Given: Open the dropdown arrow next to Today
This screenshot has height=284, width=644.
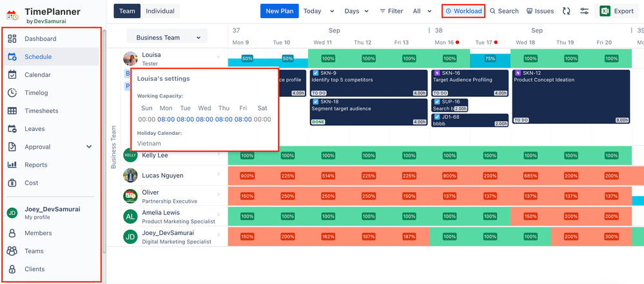Looking at the screenshot, I should 332,11.
